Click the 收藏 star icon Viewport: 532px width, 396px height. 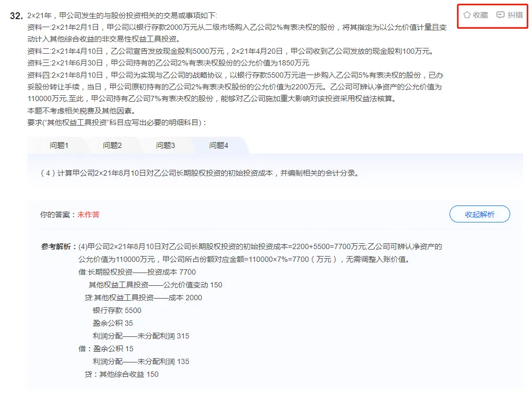pyautogui.click(x=467, y=14)
